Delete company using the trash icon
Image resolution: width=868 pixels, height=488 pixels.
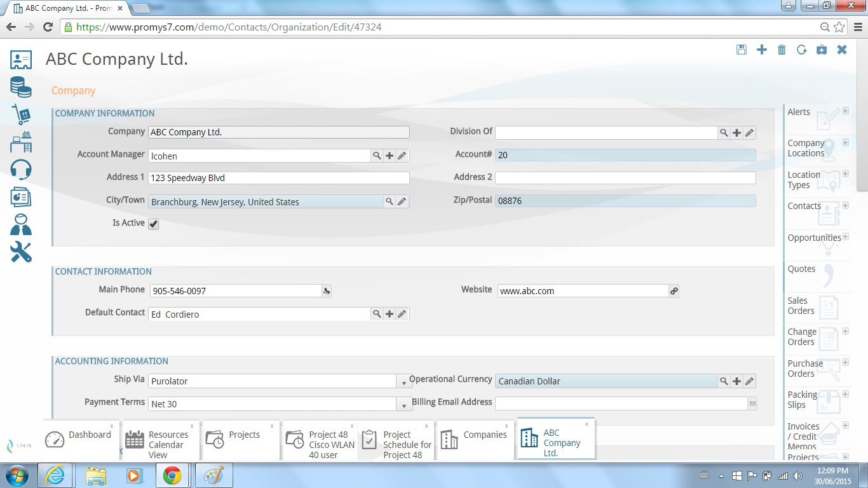782,50
